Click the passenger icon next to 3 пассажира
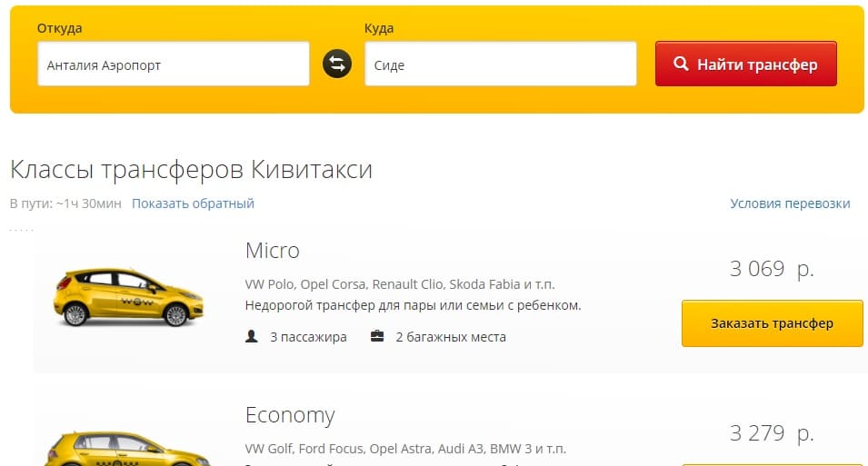 252,336
